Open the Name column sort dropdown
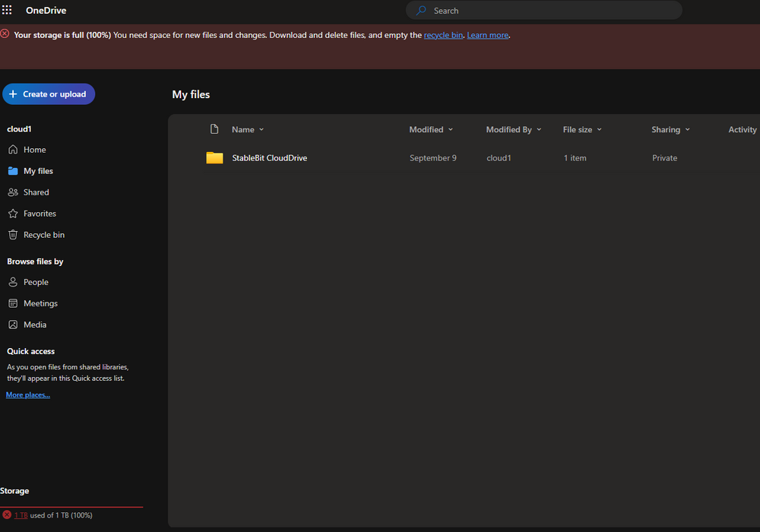 pyautogui.click(x=261, y=129)
